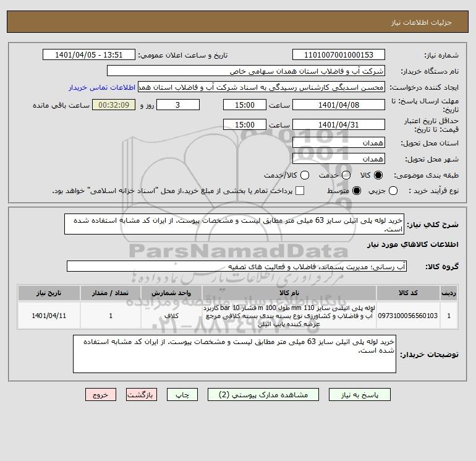Click the تاریخ نیاز column header
Screen dimensions: 476x461
tap(49, 293)
